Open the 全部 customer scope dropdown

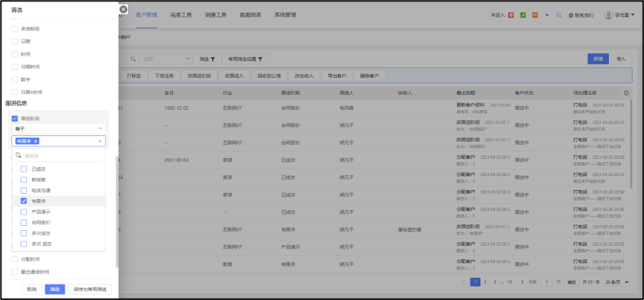(166, 59)
